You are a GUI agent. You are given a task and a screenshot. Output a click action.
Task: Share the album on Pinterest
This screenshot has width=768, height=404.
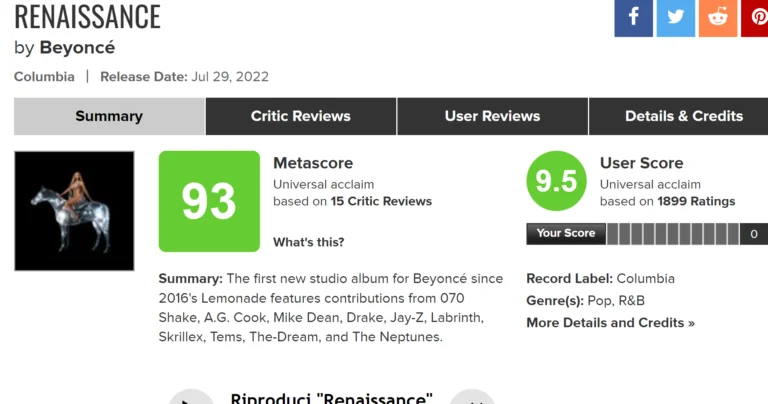click(x=755, y=17)
